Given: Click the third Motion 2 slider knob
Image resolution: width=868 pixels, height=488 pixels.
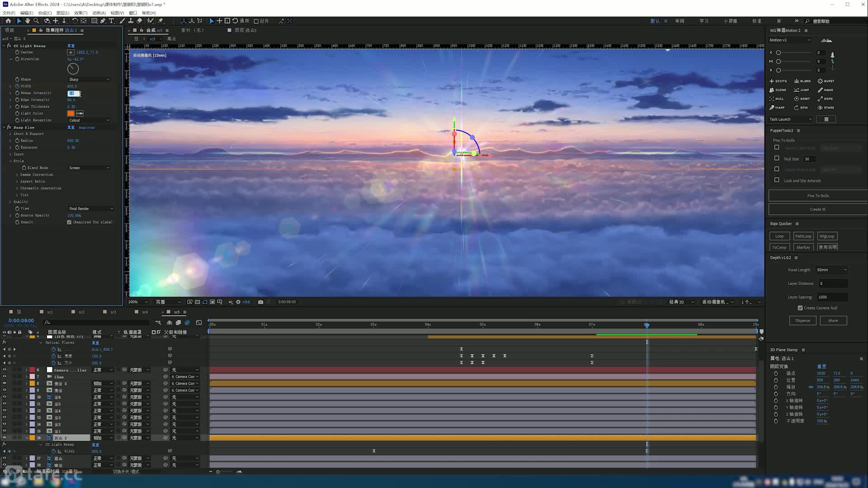Looking at the screenshot, I should [x=778, y=70].
